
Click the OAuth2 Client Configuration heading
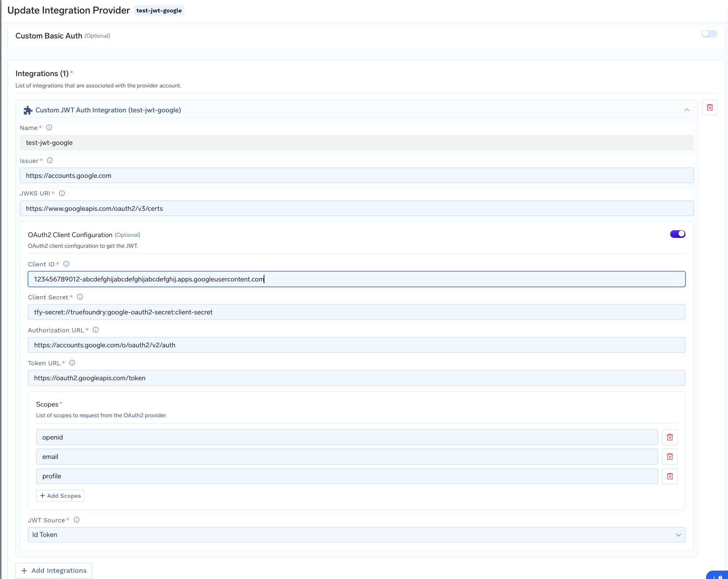[70, 235]
